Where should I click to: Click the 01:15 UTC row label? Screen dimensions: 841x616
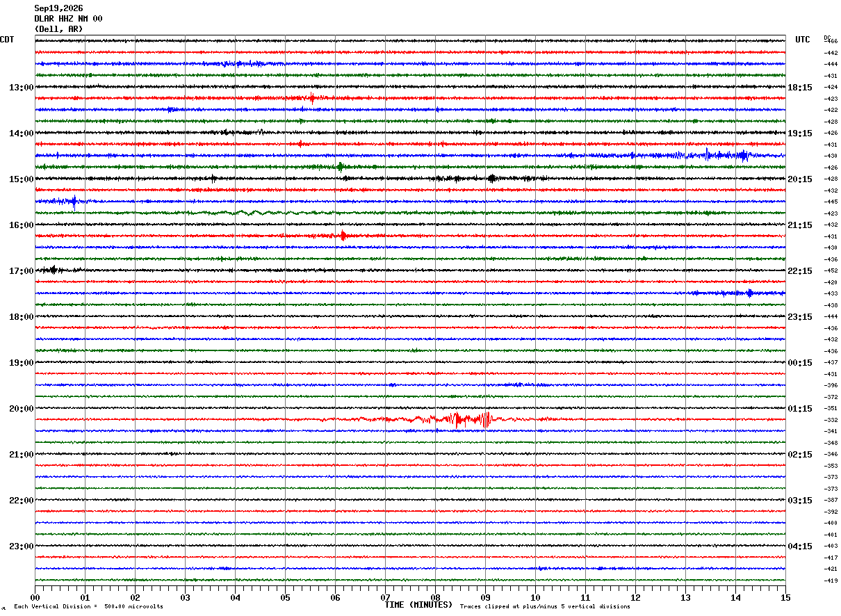[x=800, y=409]
